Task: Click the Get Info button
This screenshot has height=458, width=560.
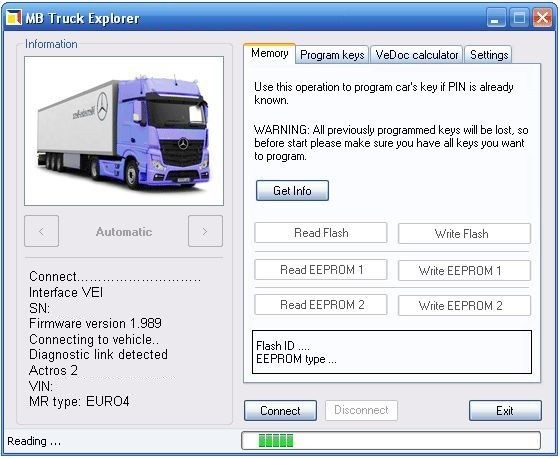Action: pos(292,191)
